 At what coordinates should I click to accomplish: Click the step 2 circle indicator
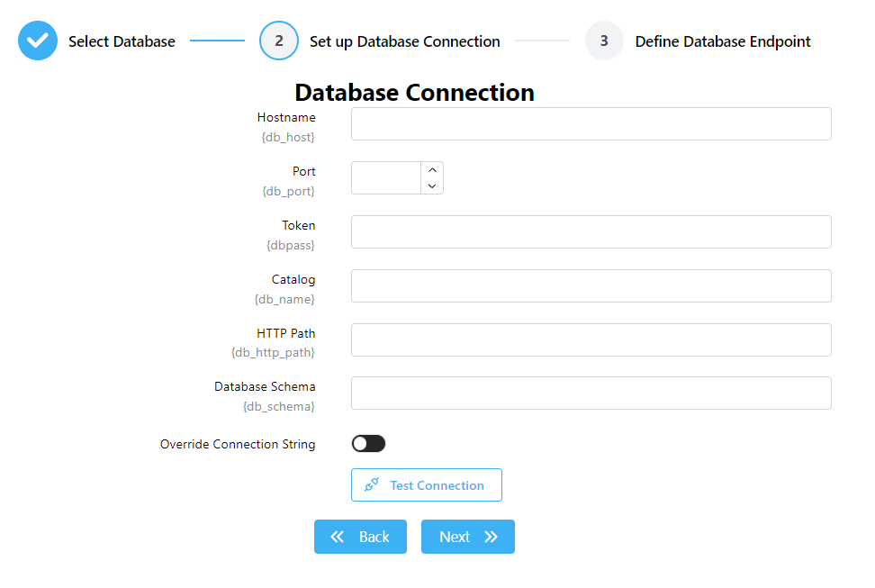pos(279,41)
